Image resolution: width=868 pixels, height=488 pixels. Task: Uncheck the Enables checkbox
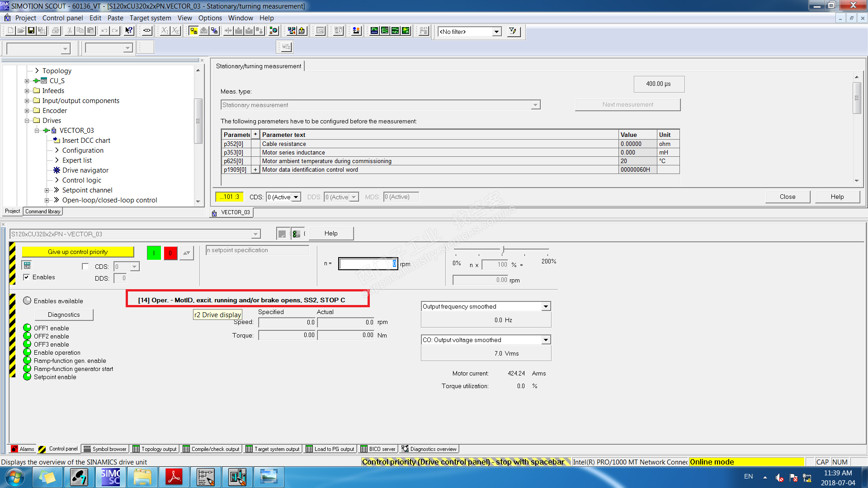coord(27,277)
